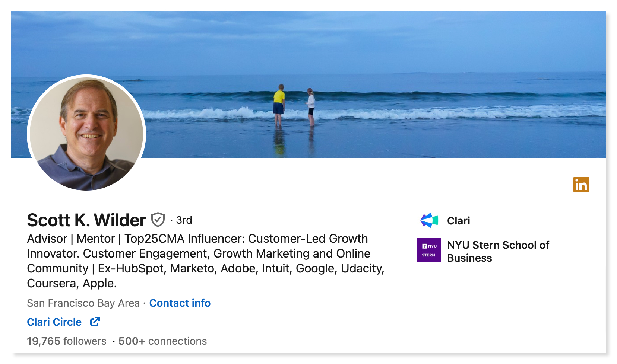Click the child in the yellow shirt

[279, 105]
